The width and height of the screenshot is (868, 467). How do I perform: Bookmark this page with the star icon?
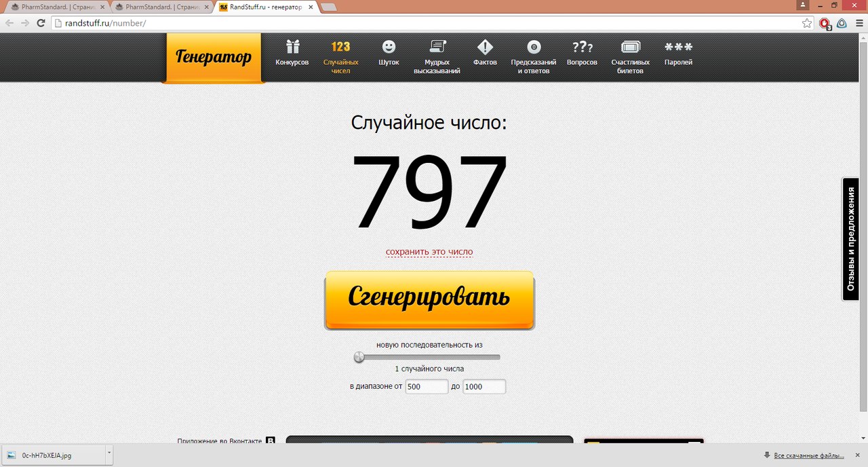[x=807, y=23]
